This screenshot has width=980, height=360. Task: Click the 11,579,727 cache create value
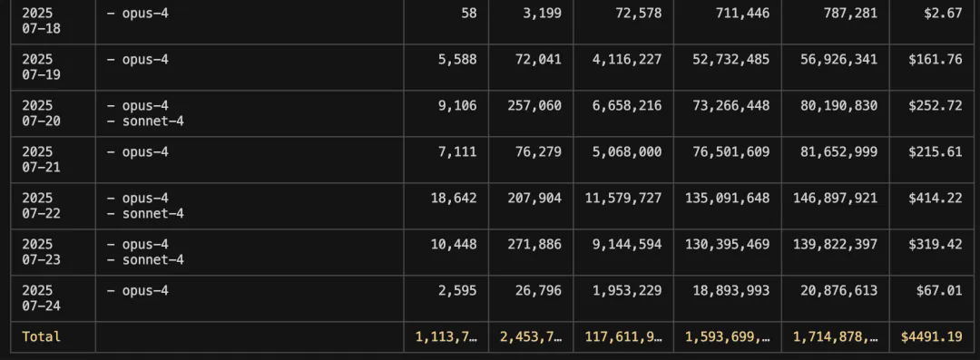point(623,198)
